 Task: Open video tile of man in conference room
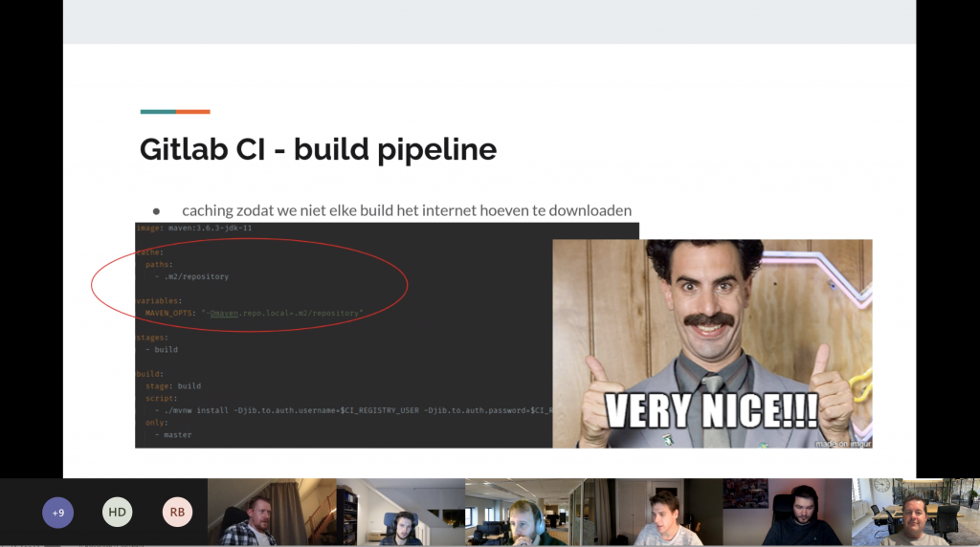tap(916, 512)
